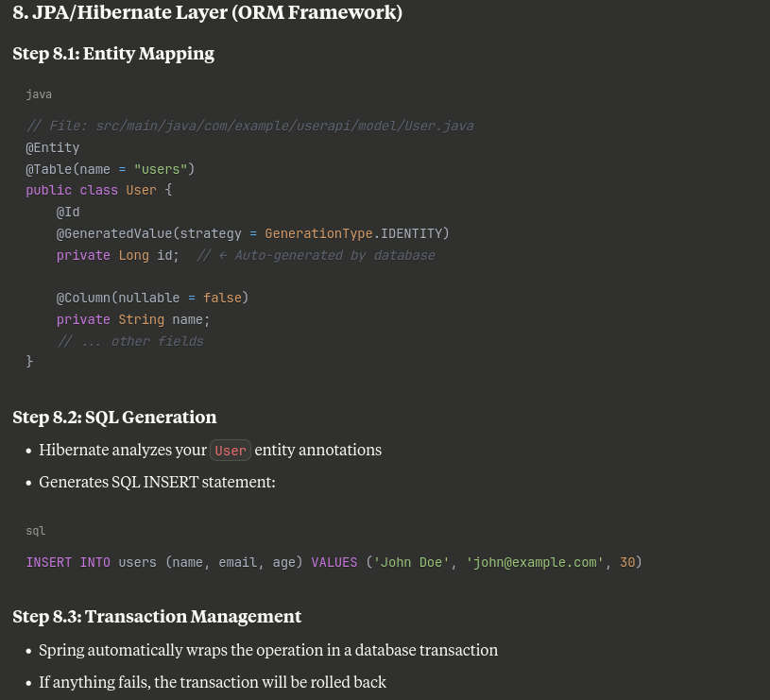770x700 pixels.
Task: Select the "false" keyword in the @Column annotation
Action: (x=222, y=298)
